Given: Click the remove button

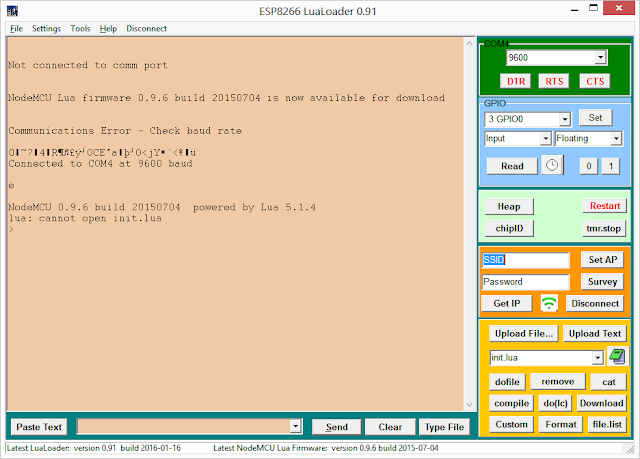Looking at the screenshot, I should click(x=558, y=381).
